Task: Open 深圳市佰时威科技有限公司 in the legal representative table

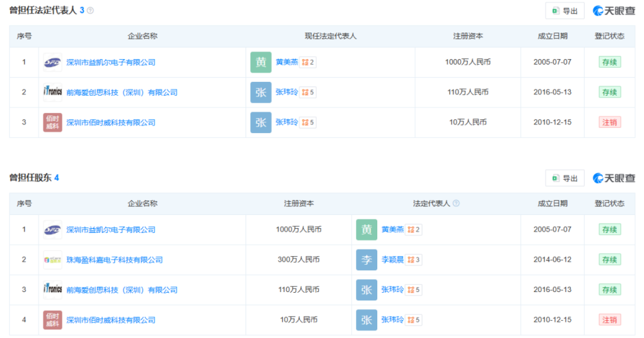Action: [111, 122]
